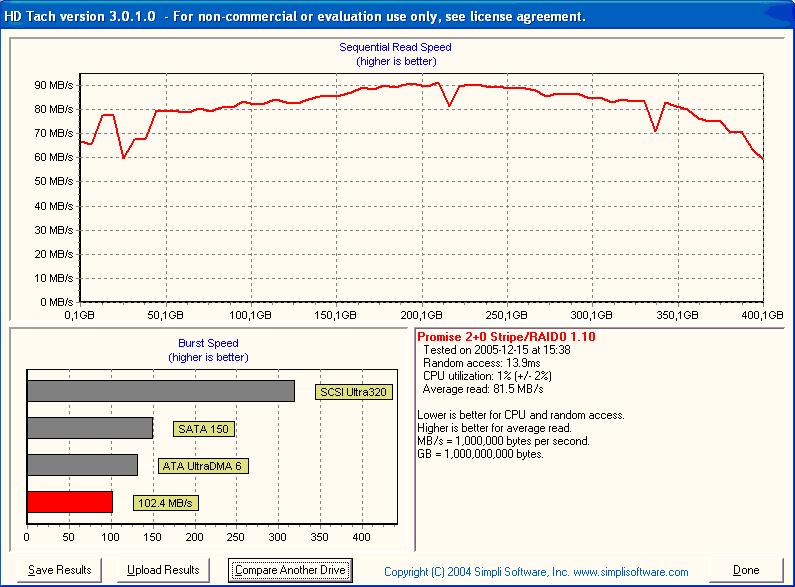
Task: Click the HD Tach version title bar
Action: (x=398, y=16)
